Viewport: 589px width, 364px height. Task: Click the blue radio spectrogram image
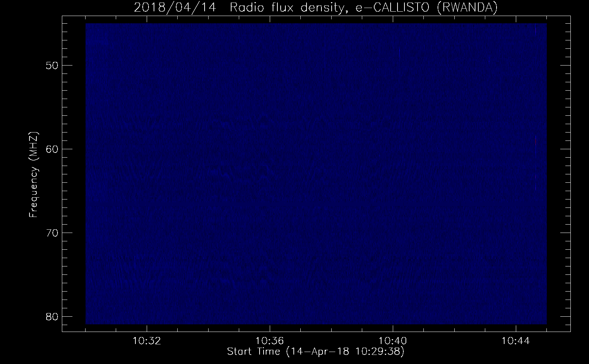(316, 174)
